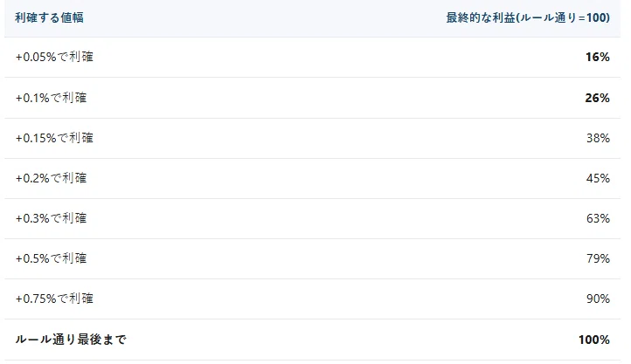Viewport: 631px width, 364px height.
Task: Select the +0.2%で利確 row label
Action: coord(51,178)
